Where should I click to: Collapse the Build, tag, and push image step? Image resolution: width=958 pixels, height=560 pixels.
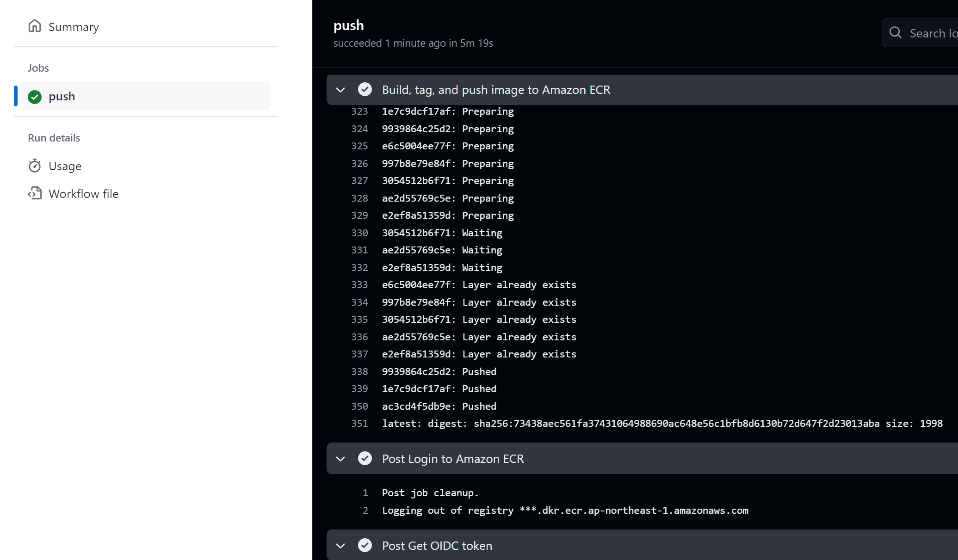(340, 90)
